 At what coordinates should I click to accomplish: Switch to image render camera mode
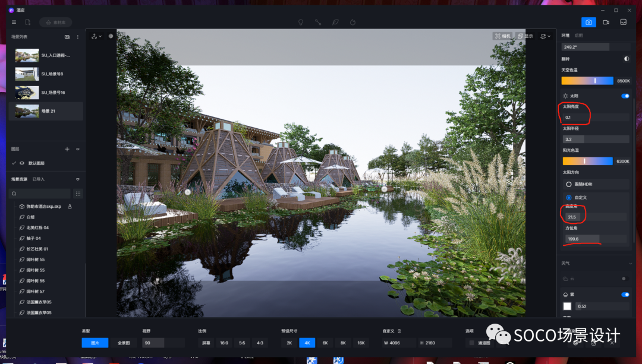pos(588,22)
